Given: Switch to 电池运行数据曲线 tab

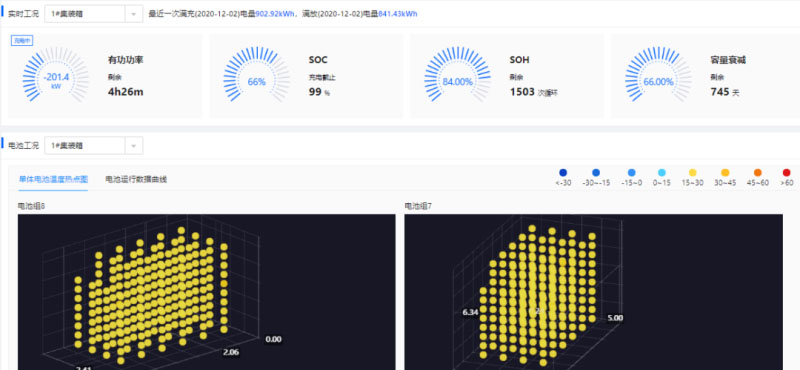Looking at the screenshot, I should click(136, 179).
